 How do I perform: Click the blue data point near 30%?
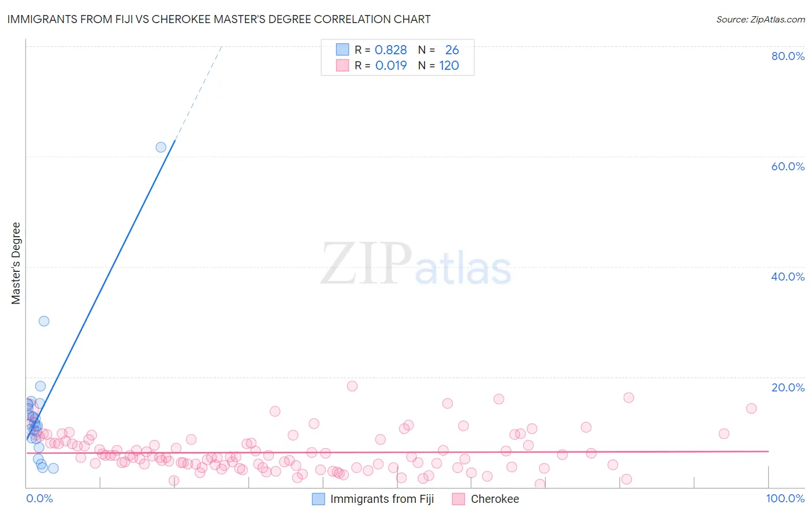tap(44, 321)
